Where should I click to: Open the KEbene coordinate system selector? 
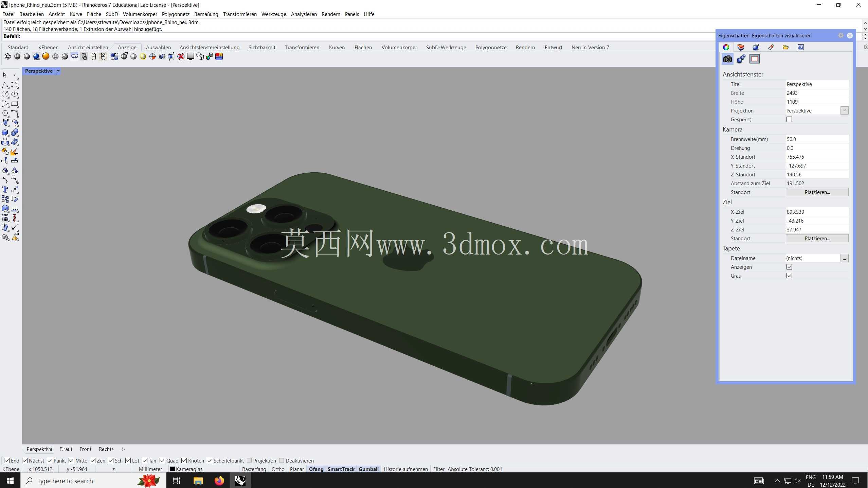tap(11, 469)
